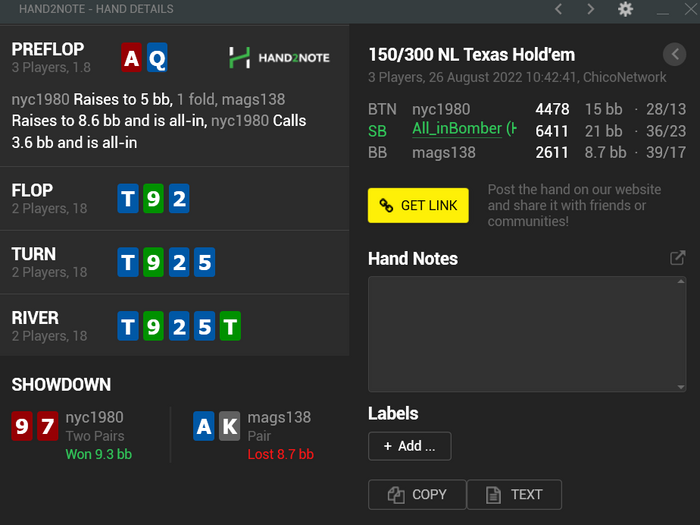Viewport: 700px width, 525px height.
Task: Click the TEXT button
Action: (x=514, y=495)
